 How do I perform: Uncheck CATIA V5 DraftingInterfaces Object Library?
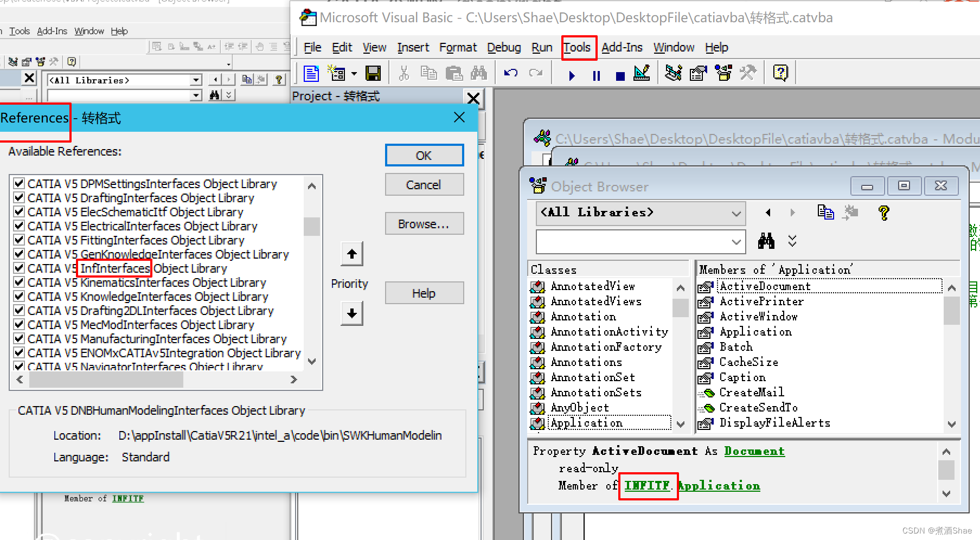pyautogui.click(x=19, y=197)
